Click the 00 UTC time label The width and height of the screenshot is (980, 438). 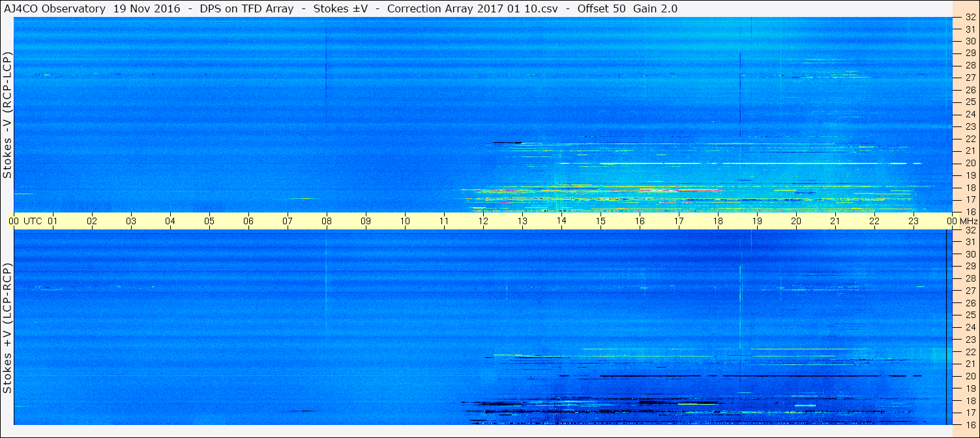click(25, 221)
